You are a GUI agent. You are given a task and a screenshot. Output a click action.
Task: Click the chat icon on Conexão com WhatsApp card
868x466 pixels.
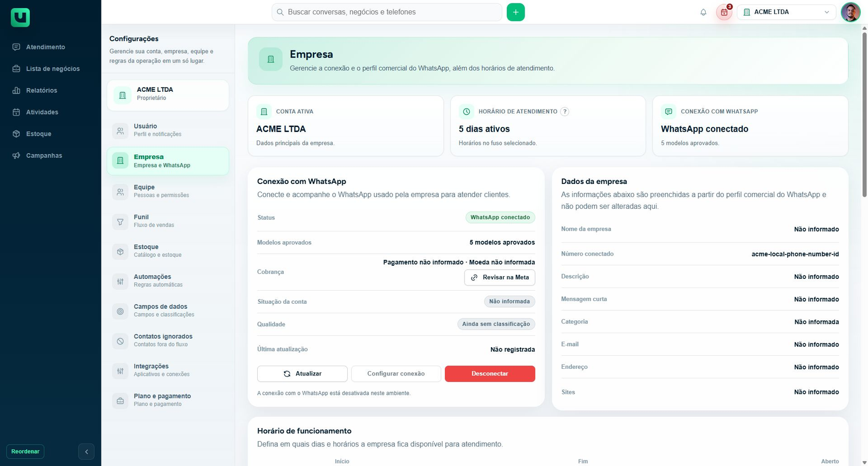[x=669, y=111]
